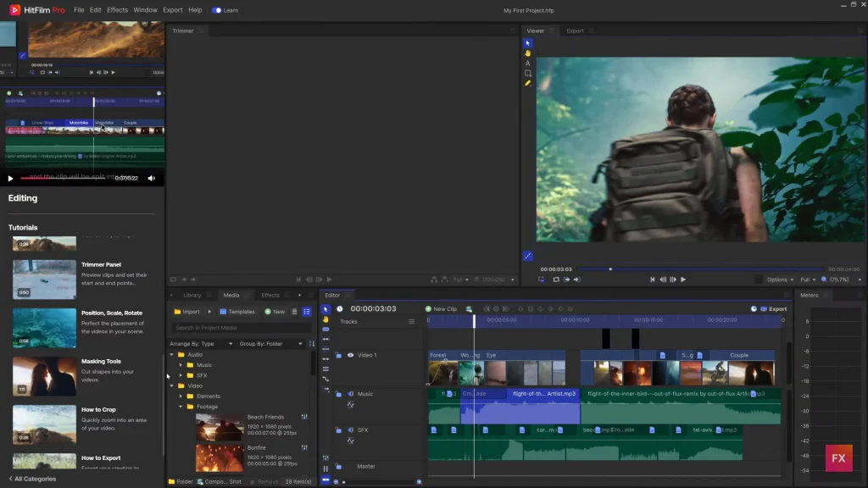868x488 pixels.
Task: Zoom out the Editor timeline
Action: coord(336,482)
